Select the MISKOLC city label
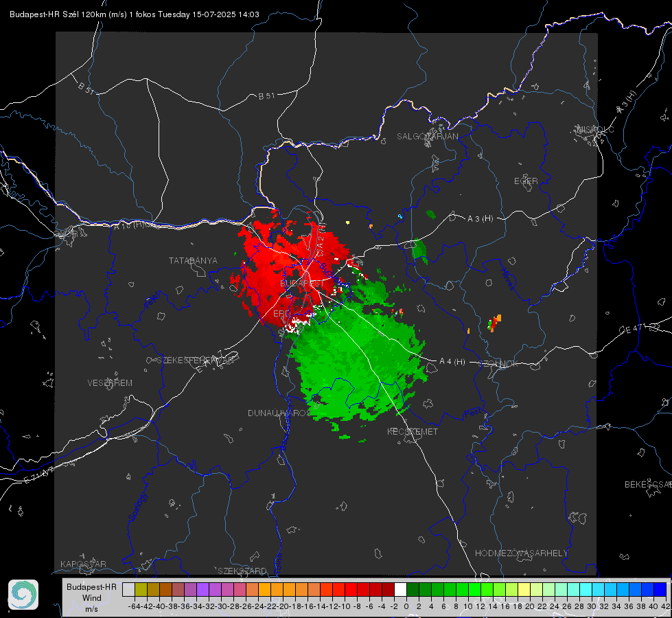 click(x=595, y=129)
